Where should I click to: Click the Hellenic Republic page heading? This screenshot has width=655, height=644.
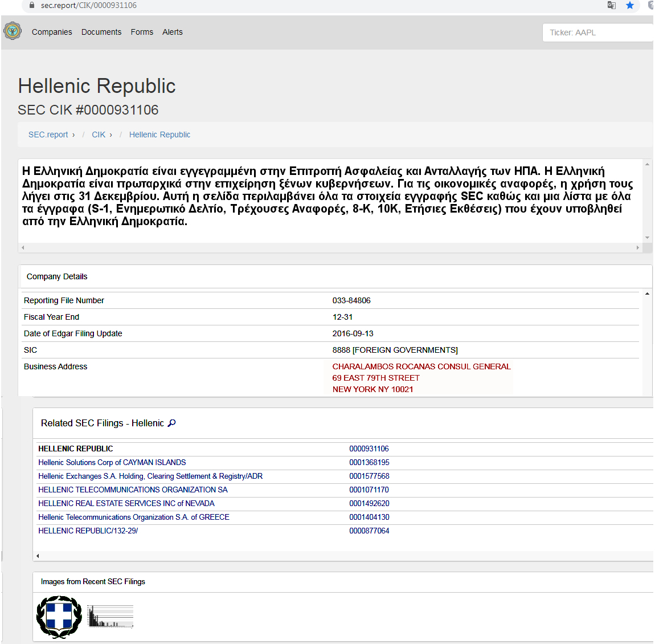96,86
